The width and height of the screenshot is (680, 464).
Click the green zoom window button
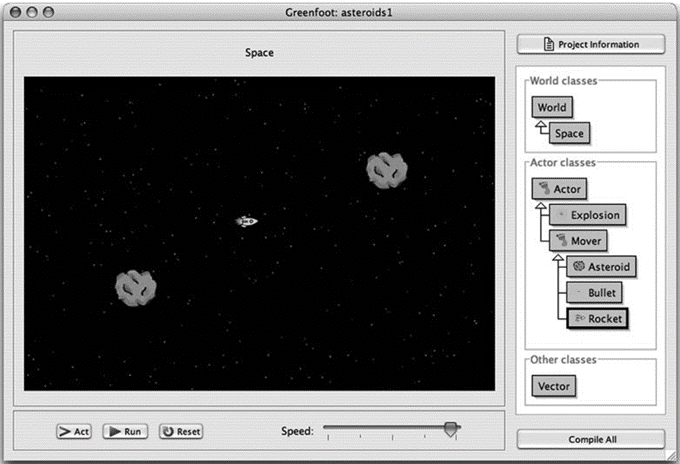click(49, 9)
